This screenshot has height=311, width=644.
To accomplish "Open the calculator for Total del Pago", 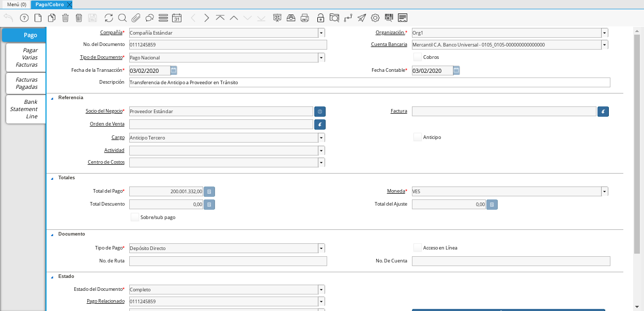I will tap(209, 192).
